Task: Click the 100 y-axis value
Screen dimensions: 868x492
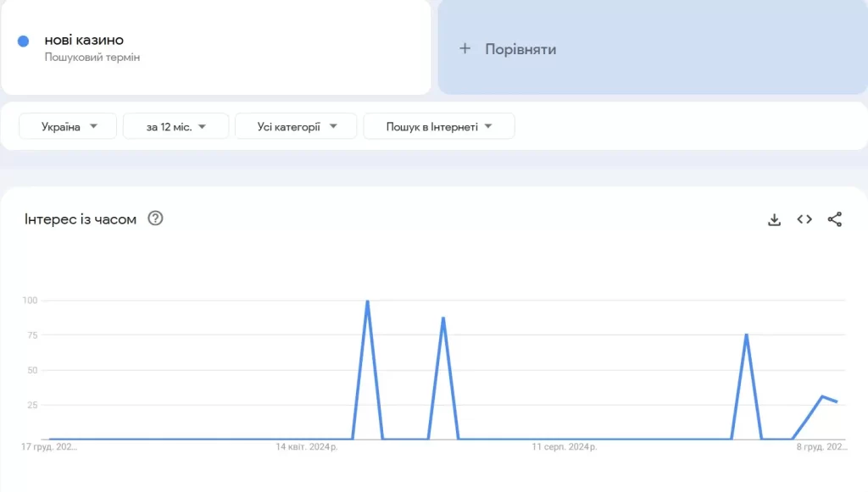Action: (x=30, y=300)
